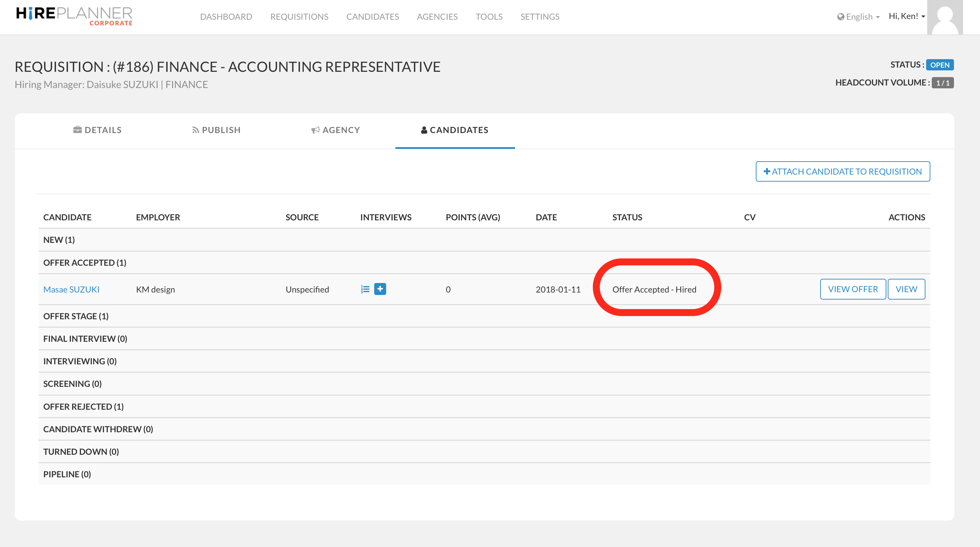Click the interview list icon for Masae SUZUKI

(x=365, y=289)
